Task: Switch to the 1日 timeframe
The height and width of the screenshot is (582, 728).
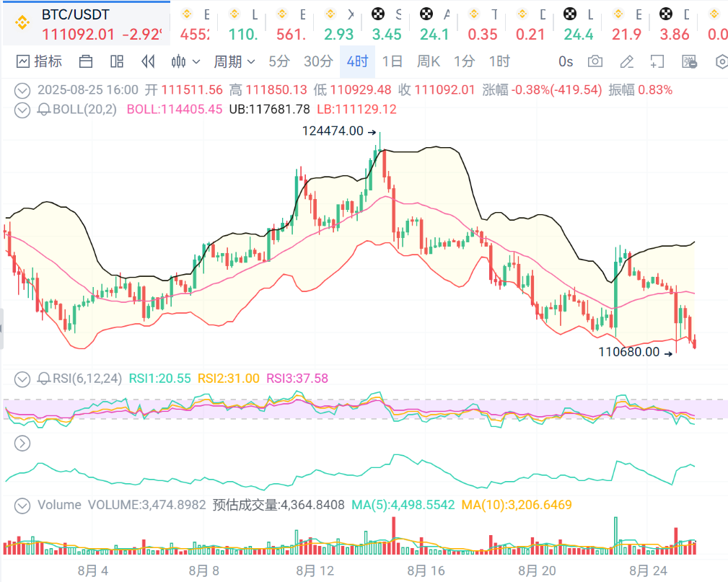Action: [392, 61]
